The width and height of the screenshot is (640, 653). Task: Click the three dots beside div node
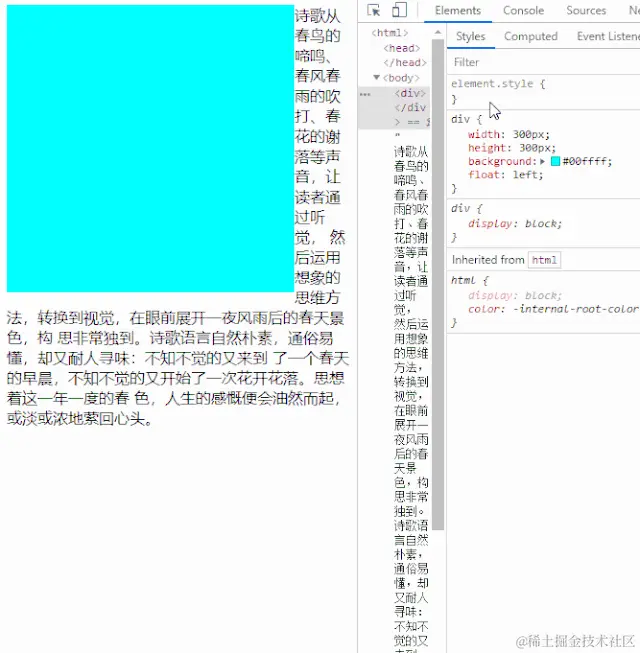point(365,95)
